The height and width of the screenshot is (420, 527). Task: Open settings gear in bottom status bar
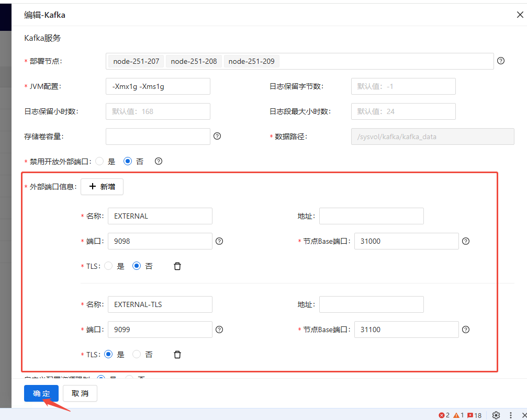(496, 415)
